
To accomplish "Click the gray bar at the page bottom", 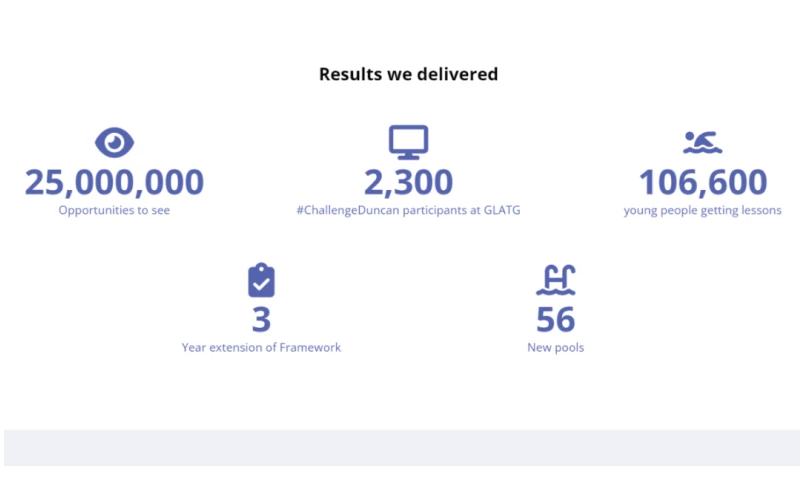I will pyautogui.click(x=400, y=448).
